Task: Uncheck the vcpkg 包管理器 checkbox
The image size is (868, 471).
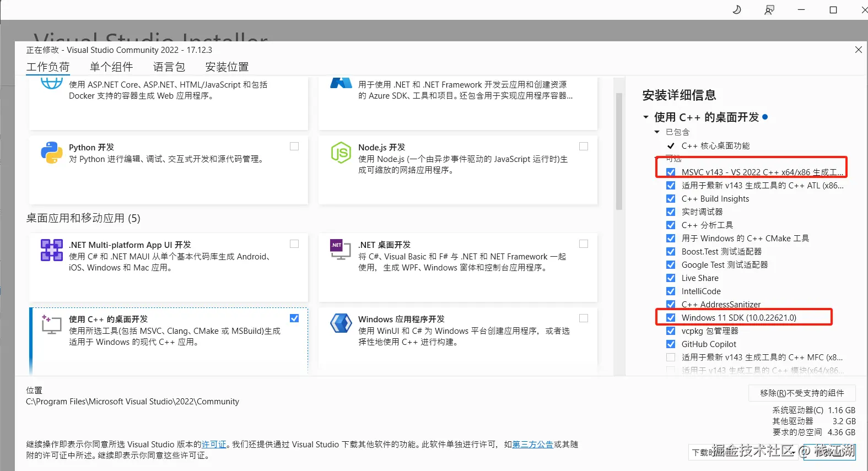Action: [x=671, y=331]
